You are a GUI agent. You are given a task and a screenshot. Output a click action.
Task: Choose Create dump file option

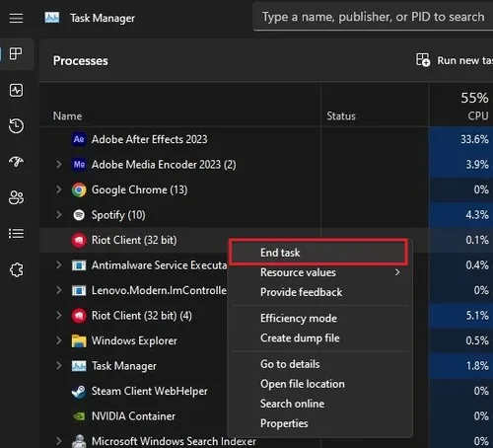pos(319,338)
